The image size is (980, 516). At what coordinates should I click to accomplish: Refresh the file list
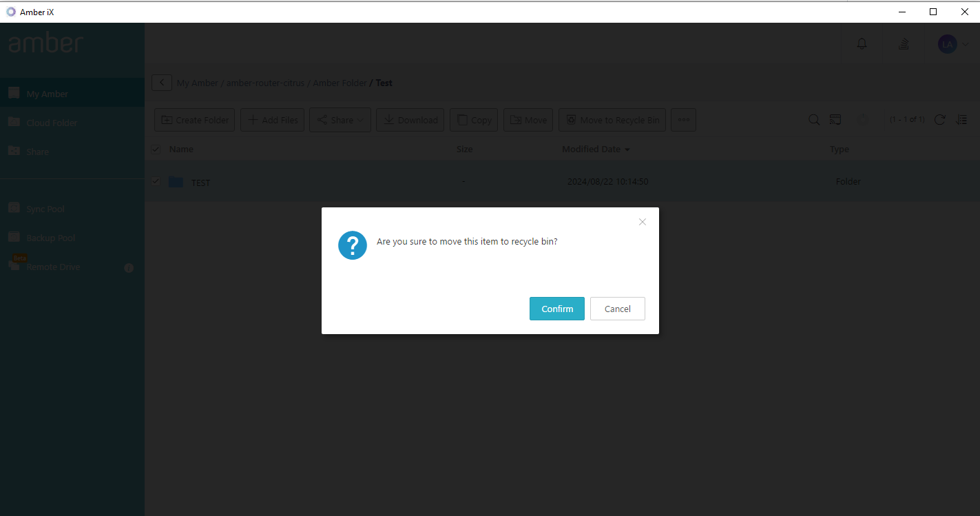coord(939,120)
